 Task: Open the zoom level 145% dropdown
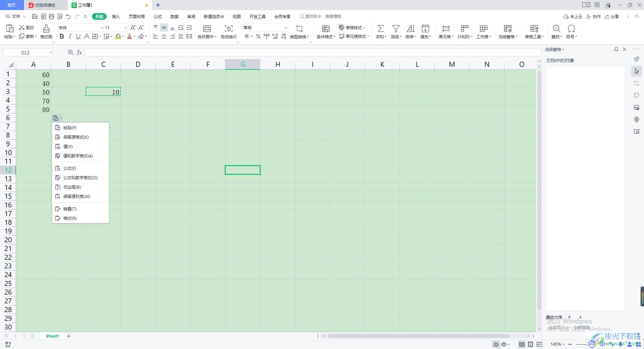(563, 344)
